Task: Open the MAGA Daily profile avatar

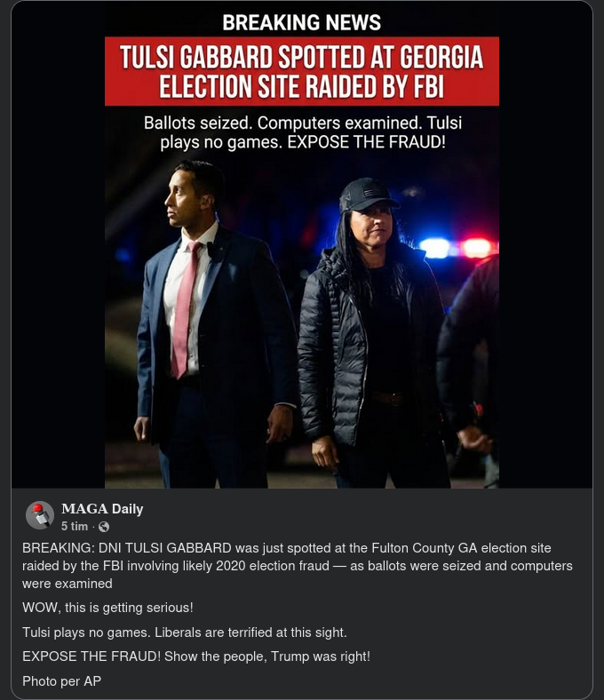Action: pos(40,515)
